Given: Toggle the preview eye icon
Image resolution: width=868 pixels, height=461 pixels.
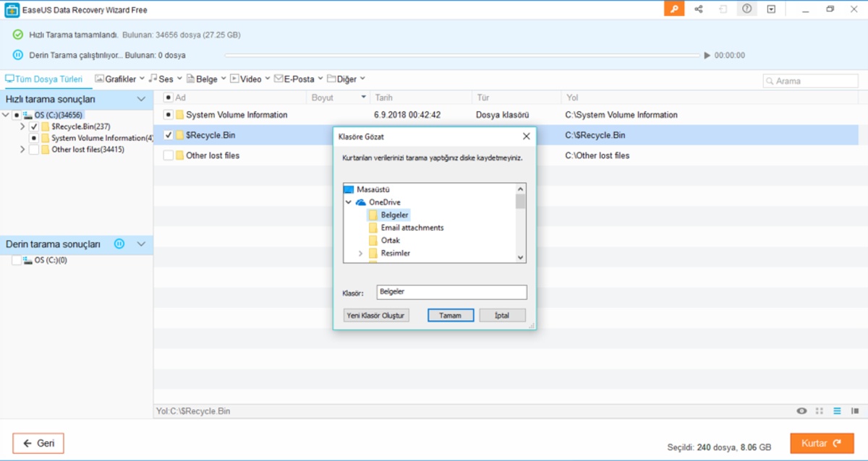Looking at the screenshot, I should 801,411.
